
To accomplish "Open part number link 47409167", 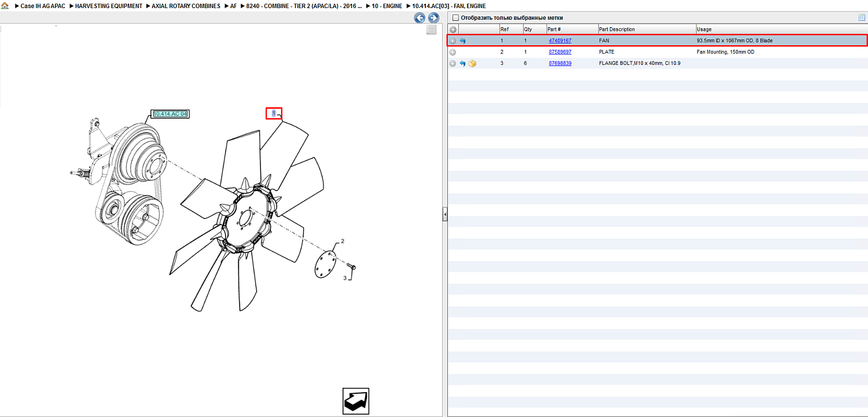I will pos(560,41).
